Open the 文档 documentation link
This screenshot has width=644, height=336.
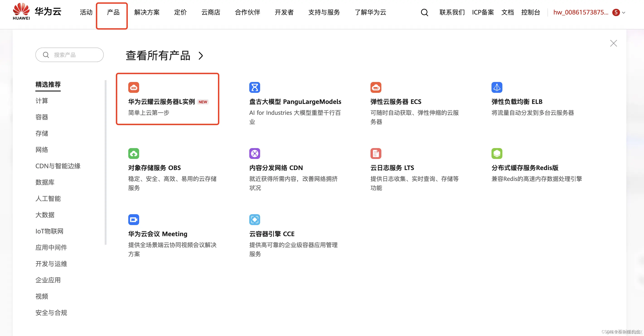point(507,12)
